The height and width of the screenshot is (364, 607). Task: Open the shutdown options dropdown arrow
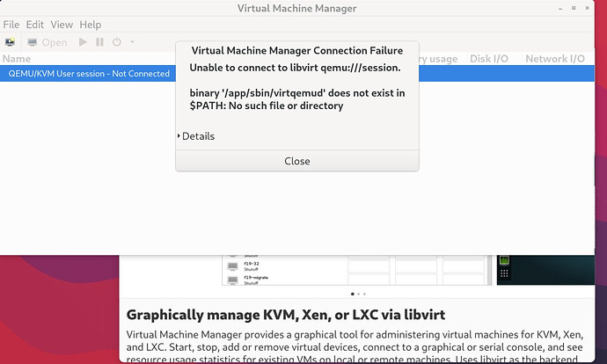[x=132, y=42]
